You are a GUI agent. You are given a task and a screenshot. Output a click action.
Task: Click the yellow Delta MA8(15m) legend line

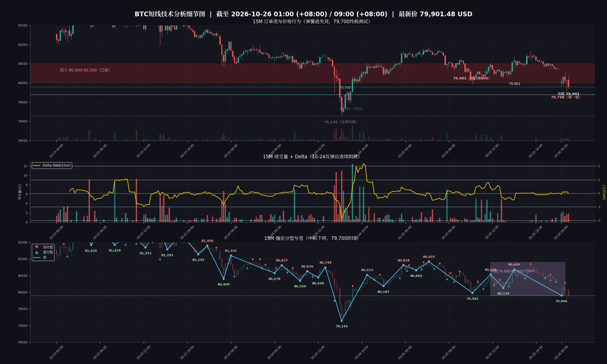37,165
